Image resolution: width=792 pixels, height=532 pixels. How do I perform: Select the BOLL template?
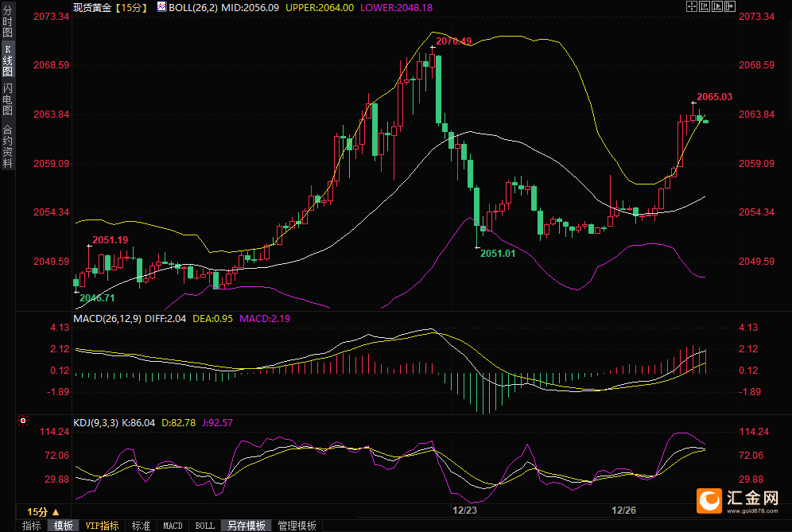tap(204, 526)
